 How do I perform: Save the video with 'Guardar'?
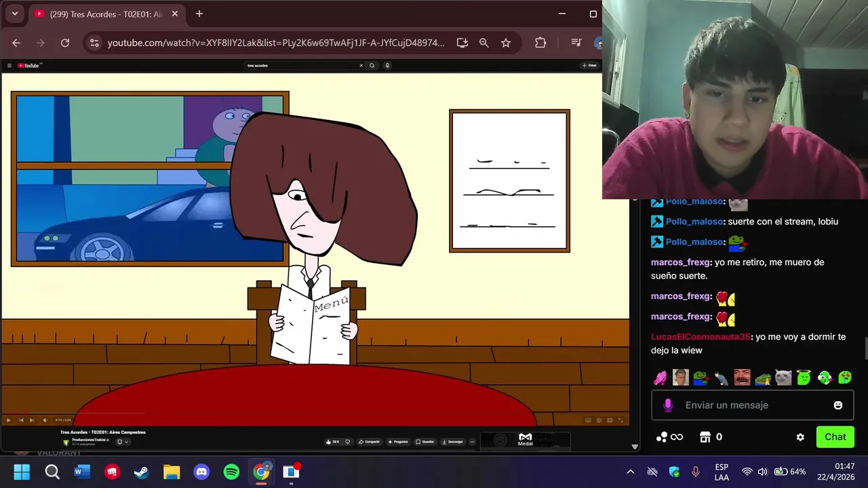coord(425,442)
